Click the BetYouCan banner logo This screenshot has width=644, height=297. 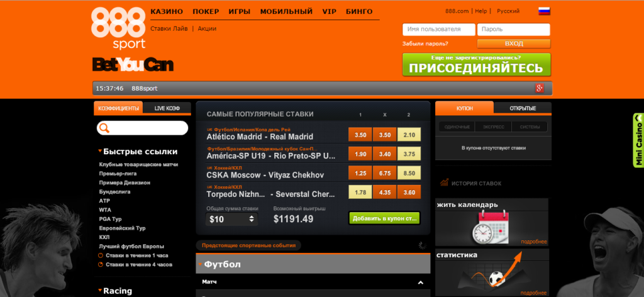point(133,64)
